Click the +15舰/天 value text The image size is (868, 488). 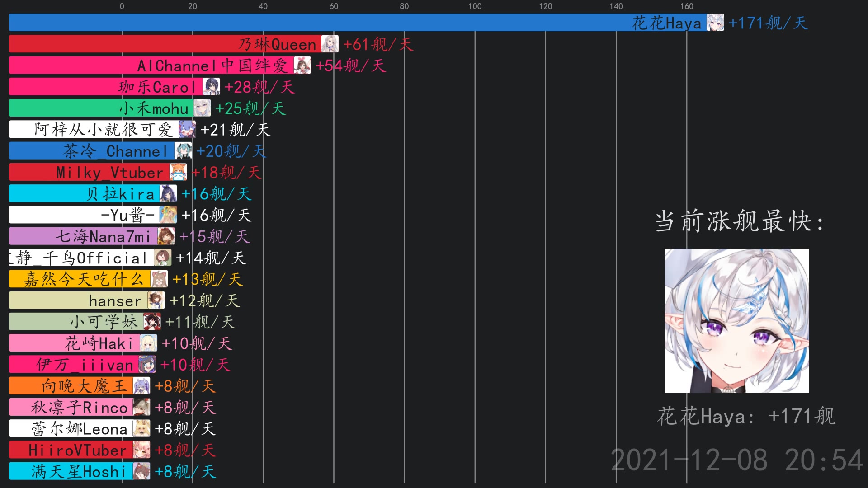click(214, 237)
